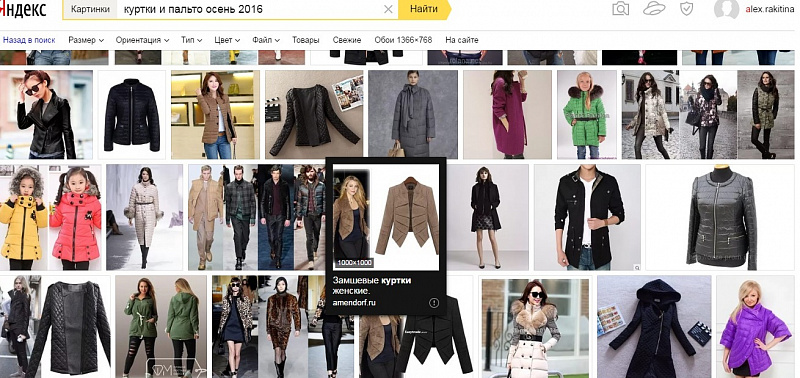800x378 pixels.
Task: Select the Товары filter
Action: point(306,40)
